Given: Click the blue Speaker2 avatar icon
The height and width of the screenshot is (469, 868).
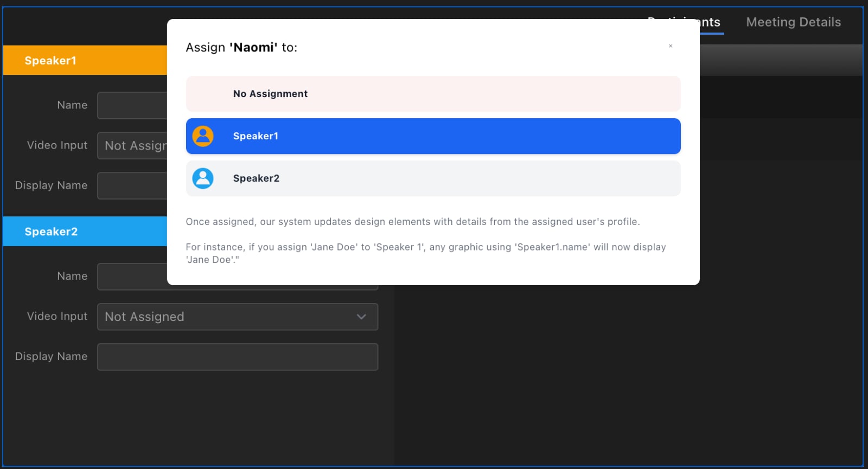Looking at the screenshot, I should 203,178.
